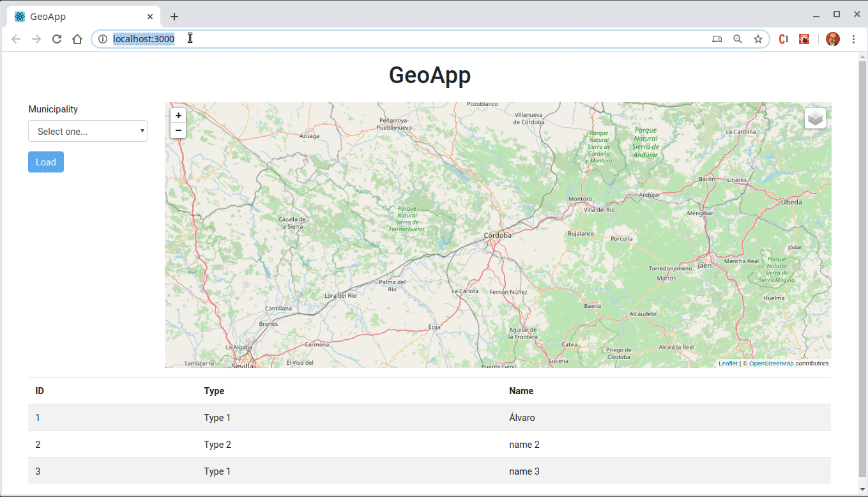View site information icon
The image size is (868, 497).
(x=103, y=39)
